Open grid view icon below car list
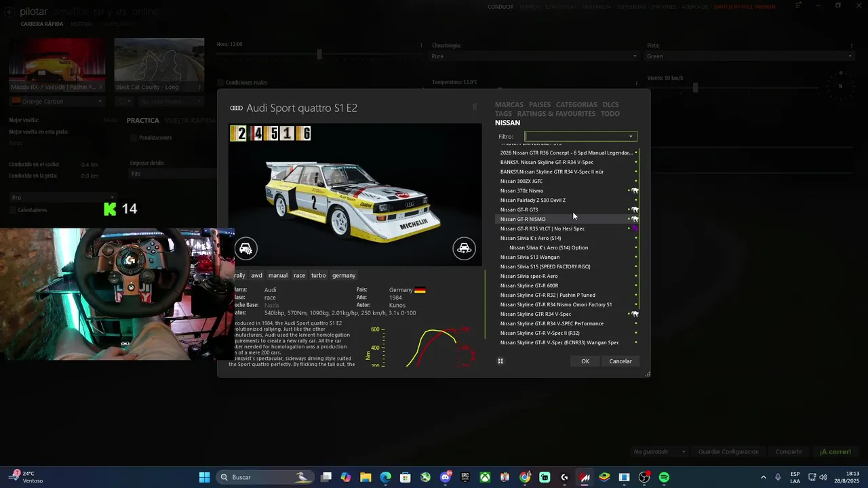868x488 pixels. pos(500,361)
